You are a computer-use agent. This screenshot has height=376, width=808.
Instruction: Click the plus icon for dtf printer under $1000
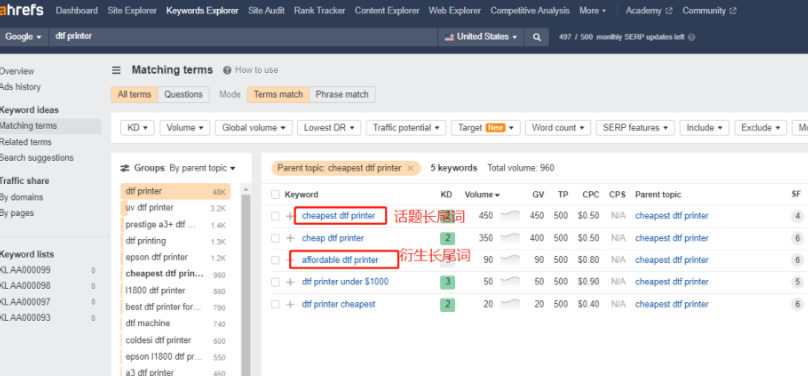pyautogui.click(x=290, y=282)
